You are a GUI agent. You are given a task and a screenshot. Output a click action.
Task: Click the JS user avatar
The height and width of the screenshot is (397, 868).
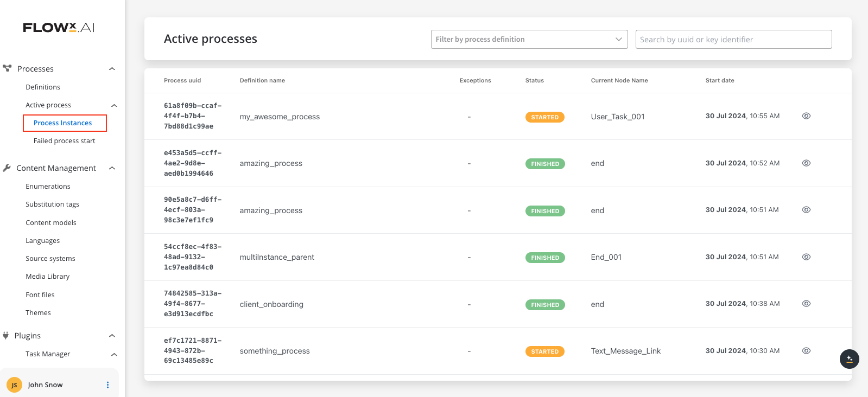coord(14,385)
